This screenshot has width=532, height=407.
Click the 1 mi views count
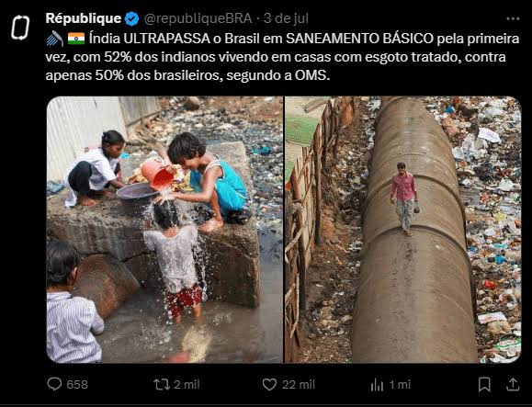[400, 385]
